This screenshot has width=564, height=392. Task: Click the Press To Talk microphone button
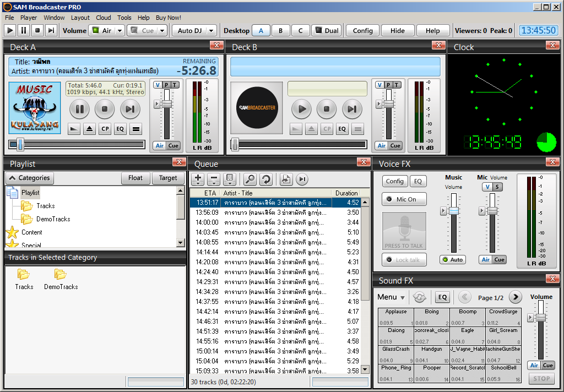404,231
